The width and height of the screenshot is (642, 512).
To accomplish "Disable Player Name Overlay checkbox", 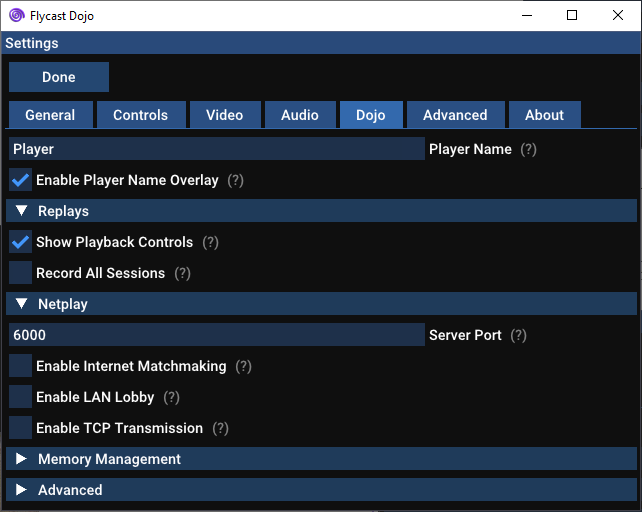I will 20,180.
